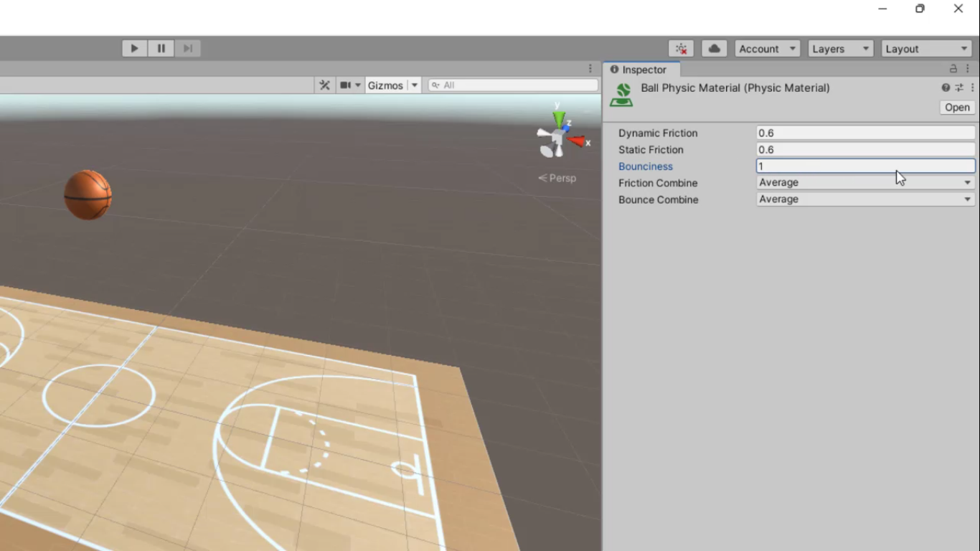
Task: Click the green Y axis gizmo cone
Action: coord(558,119)
